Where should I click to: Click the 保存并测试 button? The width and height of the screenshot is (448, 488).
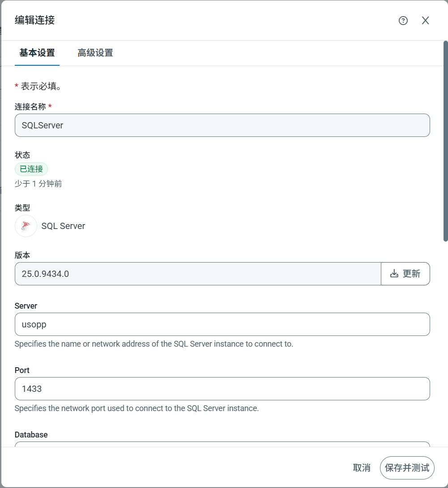(x=407, y=468)
